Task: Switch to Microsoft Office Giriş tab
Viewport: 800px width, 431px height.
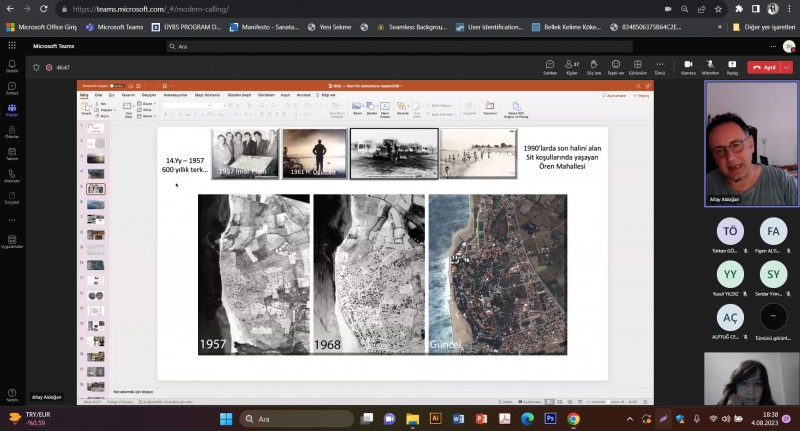Action: point(42,27)
